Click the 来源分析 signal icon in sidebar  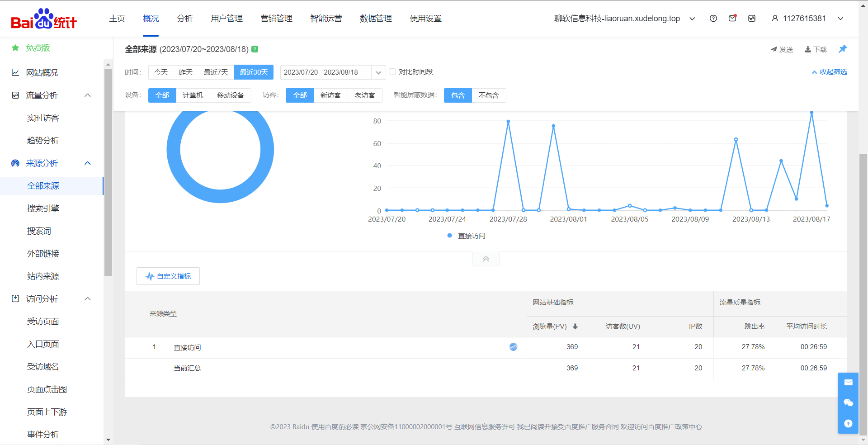15,163
